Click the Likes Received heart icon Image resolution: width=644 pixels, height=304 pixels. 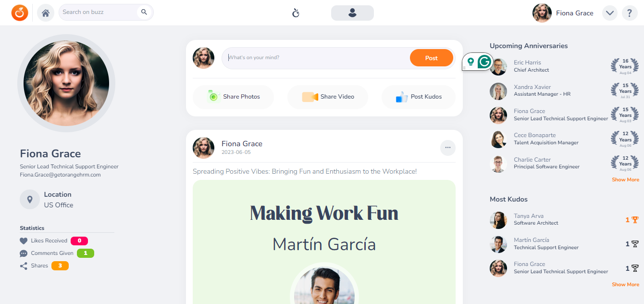pos(24,241)
